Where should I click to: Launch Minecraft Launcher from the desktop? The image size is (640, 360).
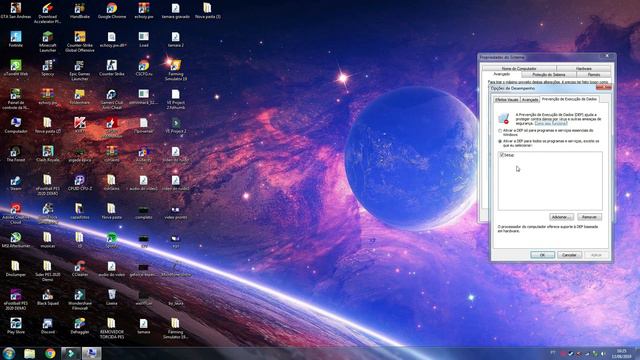[48, 41]
